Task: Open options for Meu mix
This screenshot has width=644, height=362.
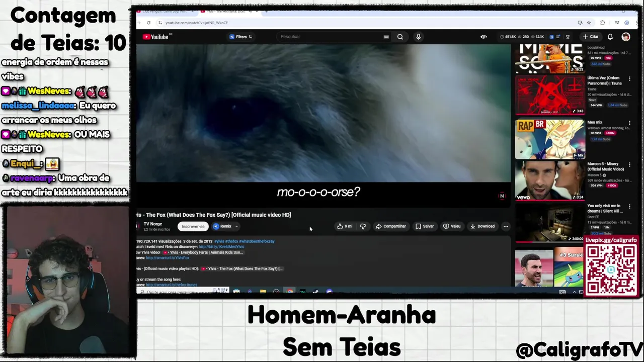Action: (x=629, y=123)
